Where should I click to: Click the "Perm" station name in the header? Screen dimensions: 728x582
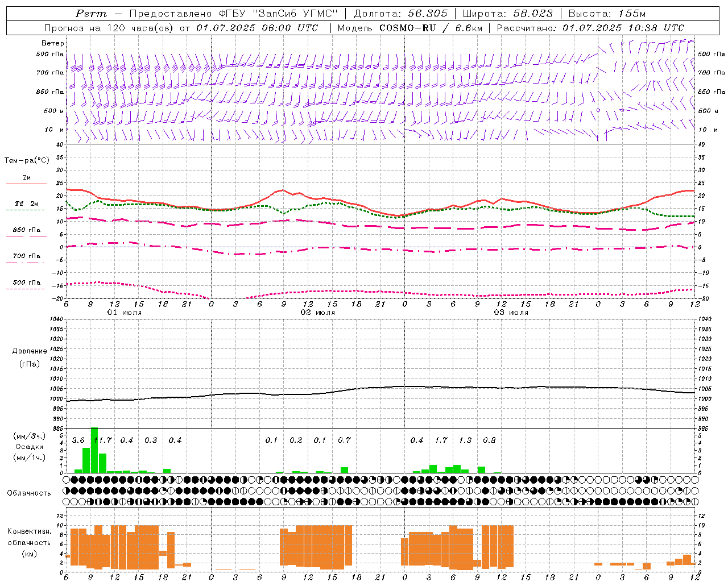click(91, 14)
